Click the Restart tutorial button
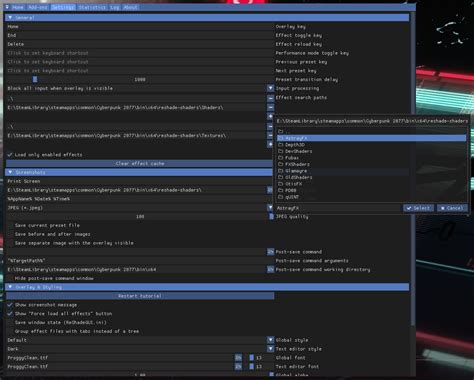 140,296
